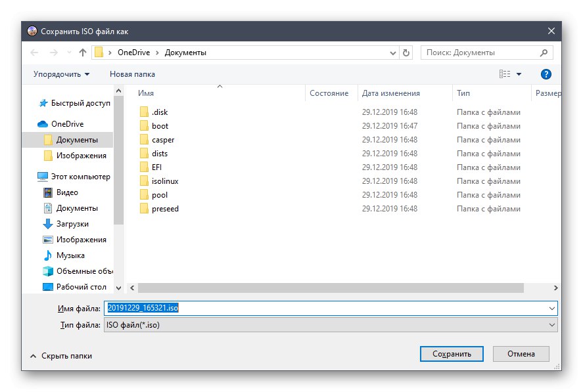
Task: Open the Упорядочить menu
Action: [x=61, y=74]
